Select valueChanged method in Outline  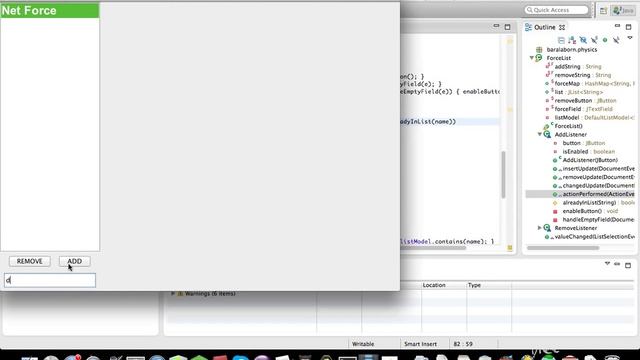click(x=594, y=237)
